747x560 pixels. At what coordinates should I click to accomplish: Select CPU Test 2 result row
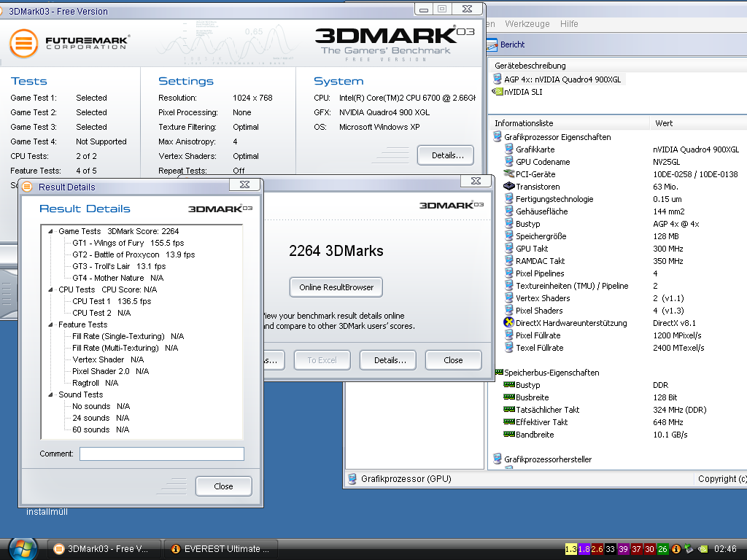pos(101,313)
